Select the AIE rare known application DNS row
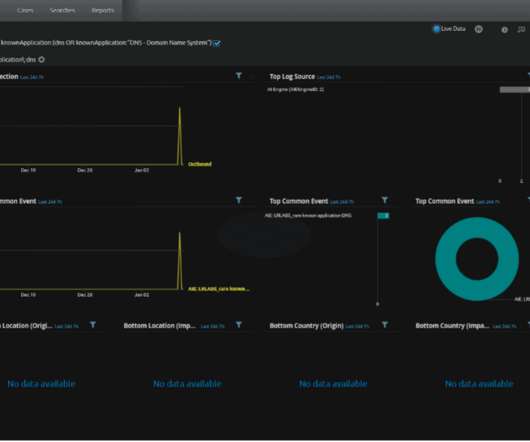The height and width of the screenshot is (442, 530). (308, 215)
